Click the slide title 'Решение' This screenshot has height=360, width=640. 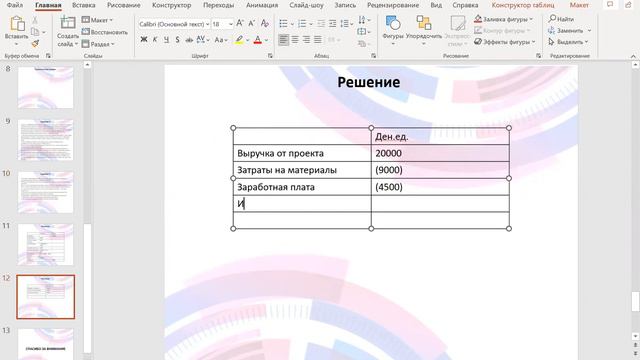click(x=369, y=82)
